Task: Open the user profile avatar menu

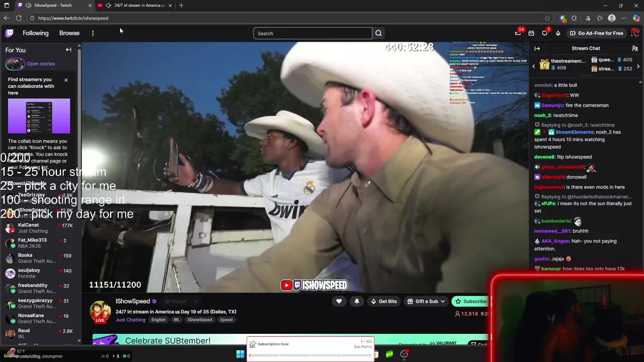Action: (x=635, y=33)
